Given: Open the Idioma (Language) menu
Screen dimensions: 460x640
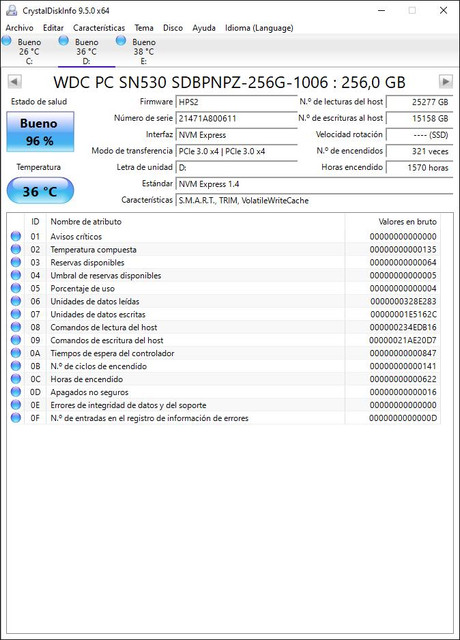Looking at the screenshot, I should [x=259, y=28].
